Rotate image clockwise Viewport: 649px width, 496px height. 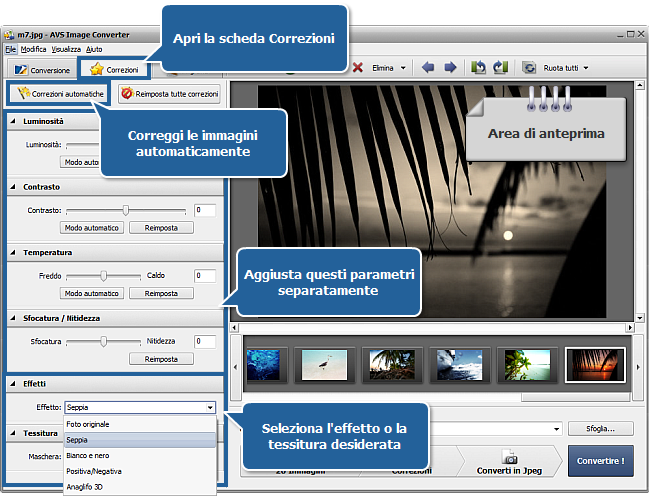click(499, 68)
